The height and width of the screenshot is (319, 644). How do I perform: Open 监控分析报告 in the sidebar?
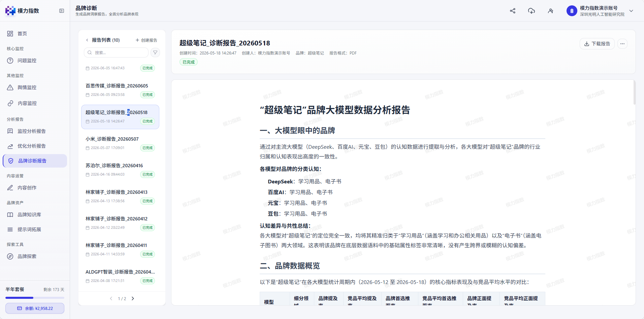(x=35, y=131)
